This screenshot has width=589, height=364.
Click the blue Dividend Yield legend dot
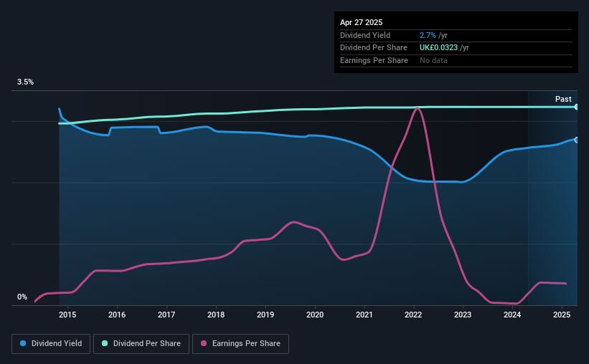click(x=23, y=343)
